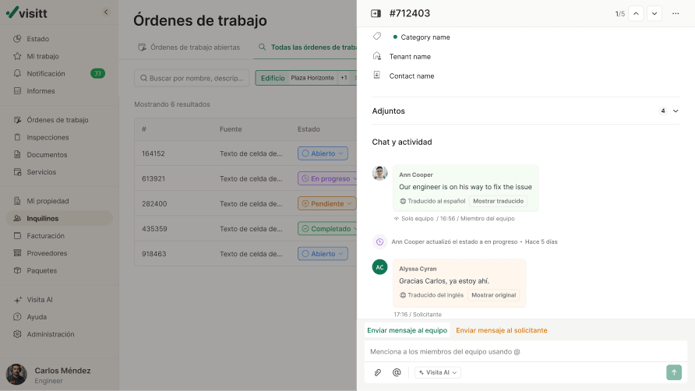Open the Completado status dropdown for 435359
The height and width of the screenshot is (391, 695).
point(328,229)
